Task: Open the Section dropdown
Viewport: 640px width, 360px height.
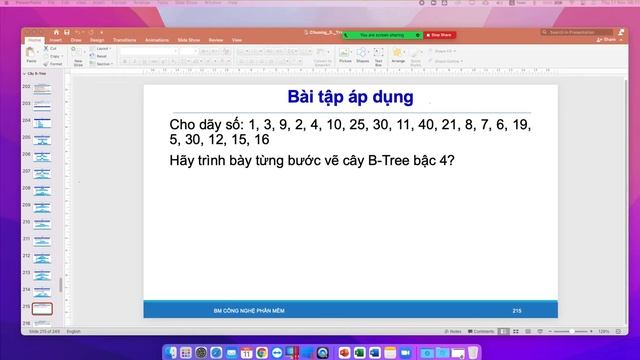Action: [101, 64]
